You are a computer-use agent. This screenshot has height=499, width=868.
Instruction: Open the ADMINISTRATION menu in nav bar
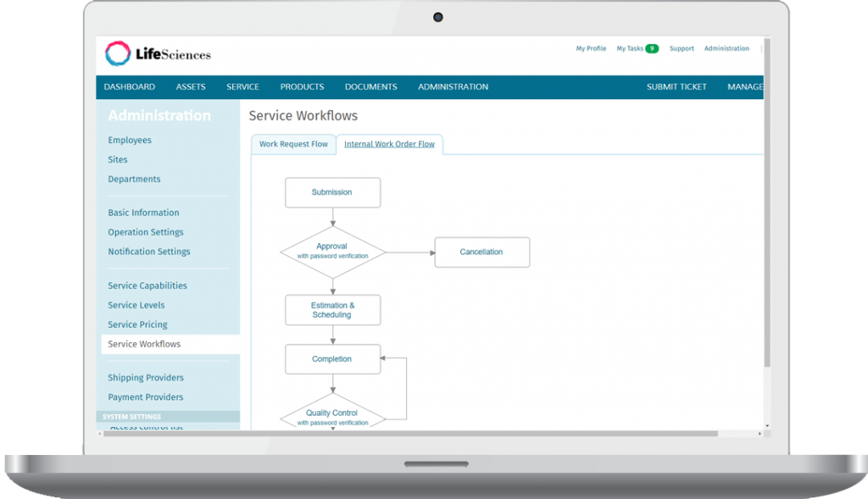click(x=453, y=87)
